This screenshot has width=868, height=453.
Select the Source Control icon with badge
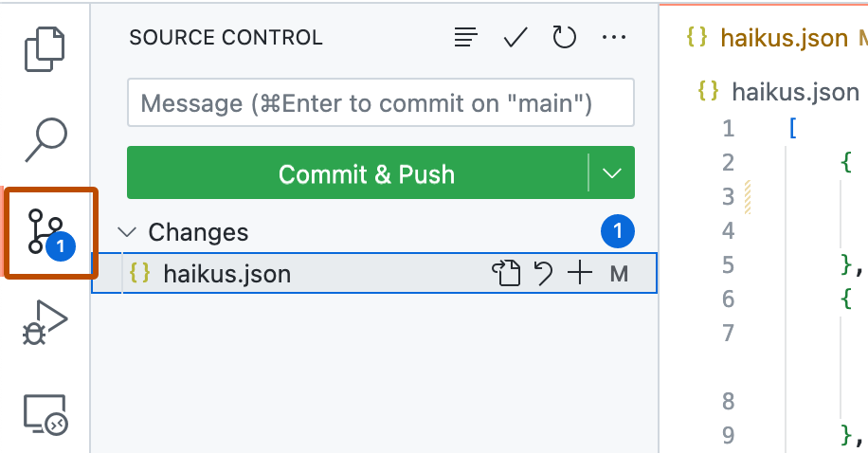[x=49, y=232]
